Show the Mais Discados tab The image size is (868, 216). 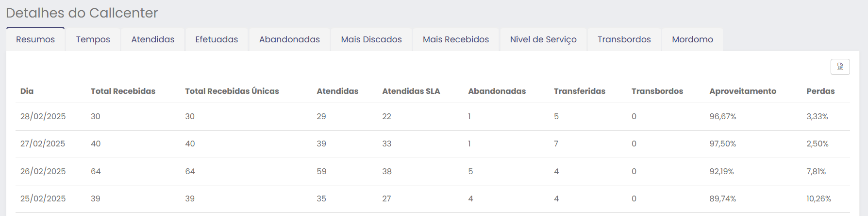pos(371,39)
